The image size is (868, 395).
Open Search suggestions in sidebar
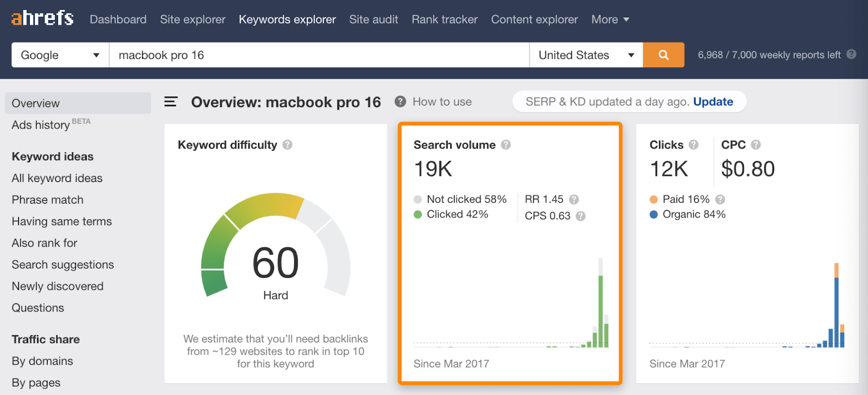(63, 265)
